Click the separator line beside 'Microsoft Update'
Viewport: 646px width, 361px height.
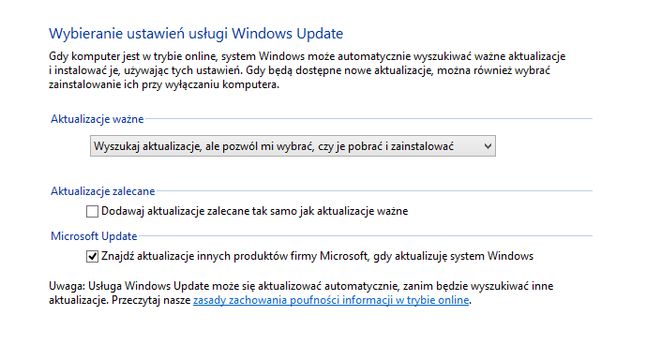click(x=365, y=236)
